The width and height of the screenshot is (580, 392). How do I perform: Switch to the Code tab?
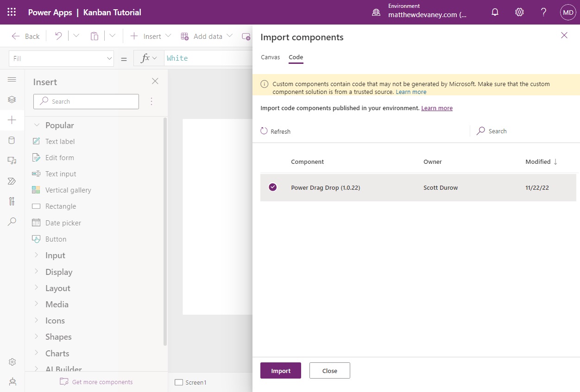[x=296, y=57]
